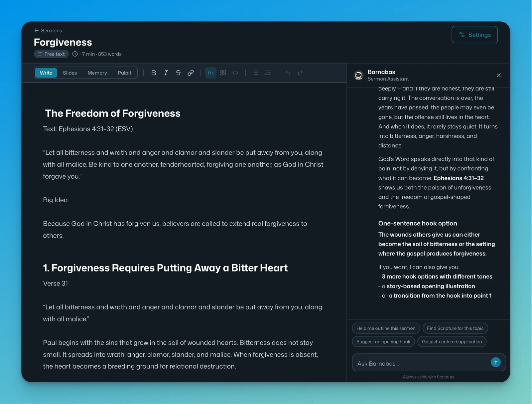Apply blockquote formatting

[223, 73]
